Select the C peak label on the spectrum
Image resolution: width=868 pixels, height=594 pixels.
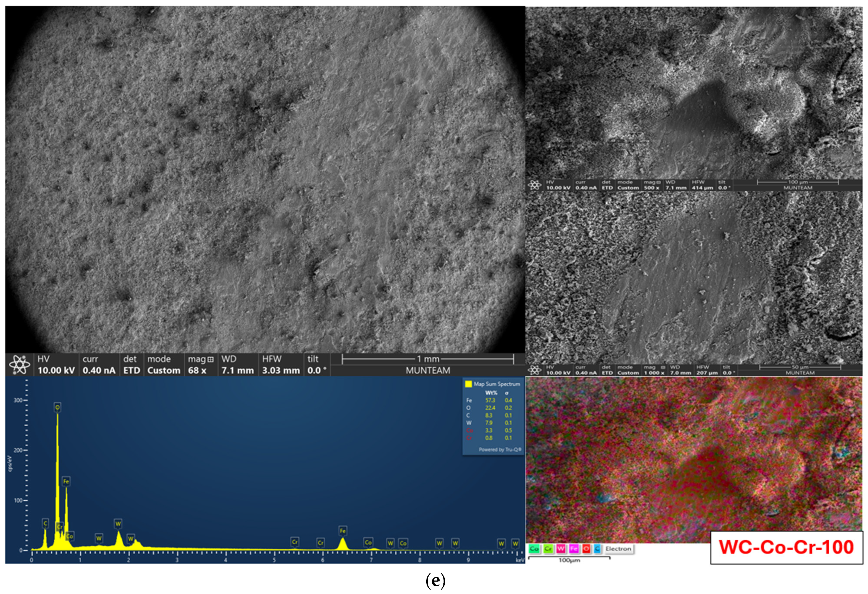45,523
